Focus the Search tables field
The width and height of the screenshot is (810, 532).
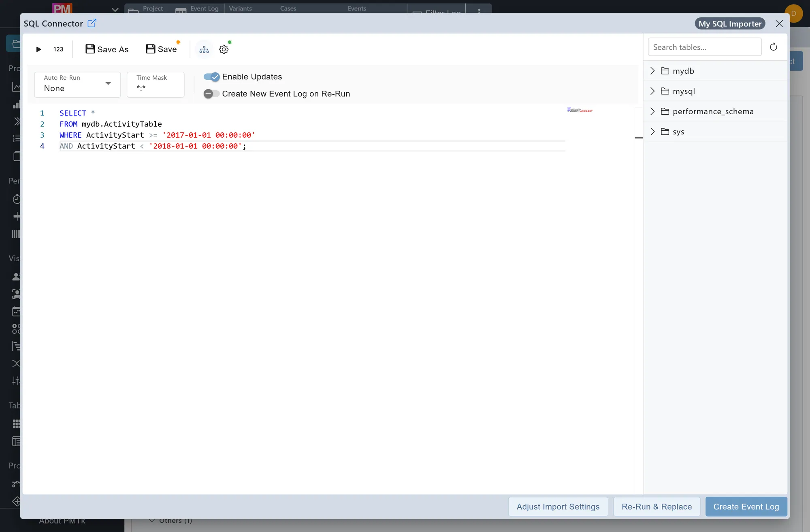(705, 47)
